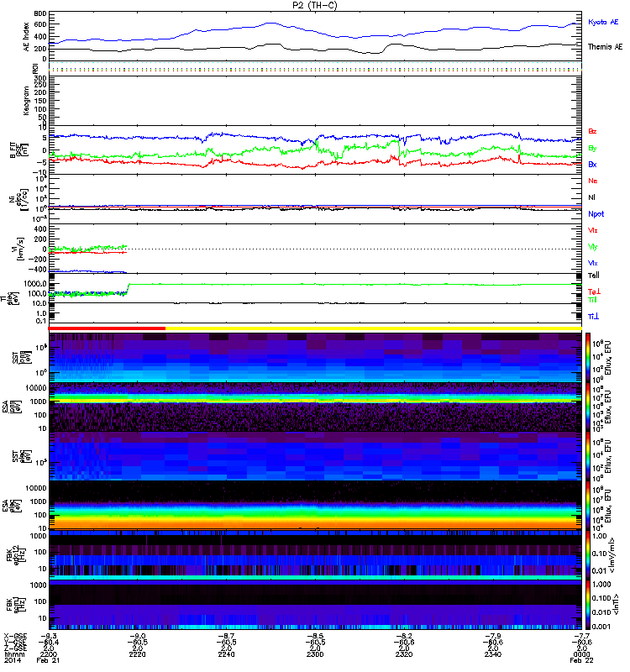Viewport: 630px width, 672px height.
Task: Click the "-9.3" X-GSE position value
Action: (x=49, y=636)
